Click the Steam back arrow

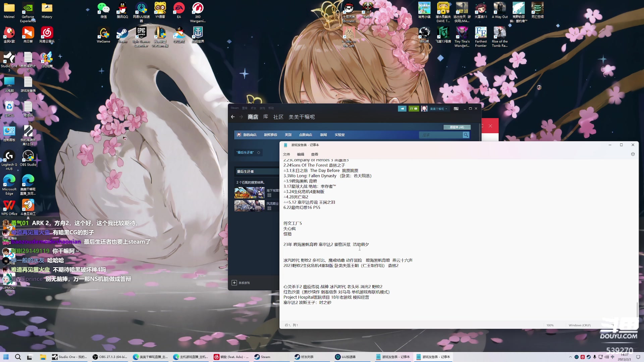233,117
